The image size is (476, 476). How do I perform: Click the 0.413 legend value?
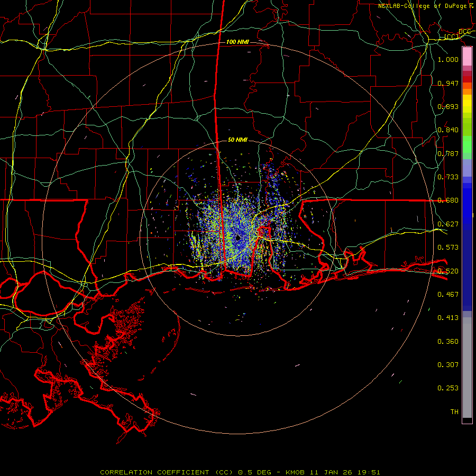tap(448, 317)
